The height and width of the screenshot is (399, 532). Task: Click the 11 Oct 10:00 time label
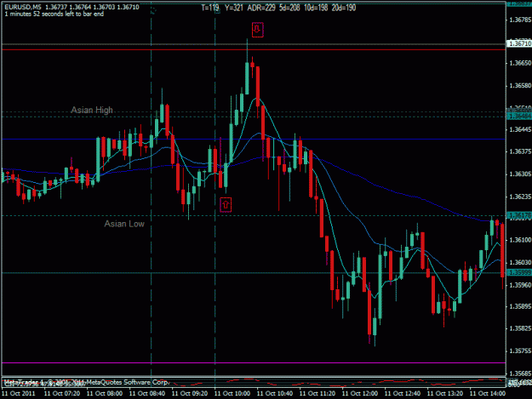pos(232,394)
